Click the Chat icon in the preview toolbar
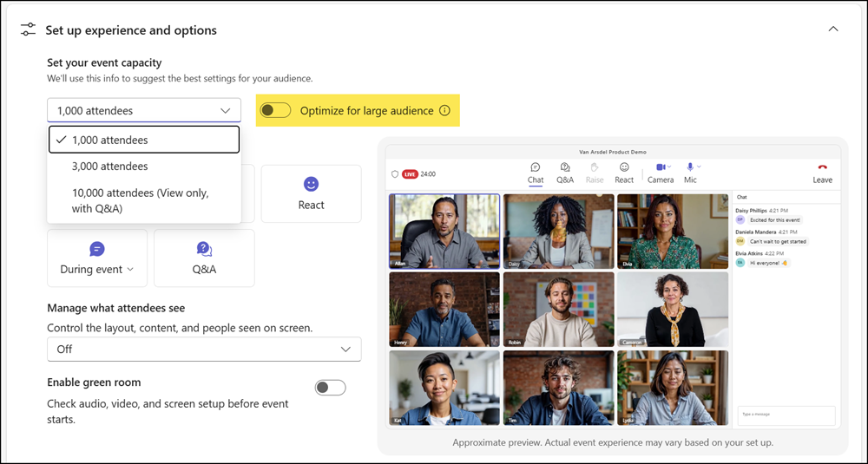This screenshot has width=868, height=464. (536, 167)
